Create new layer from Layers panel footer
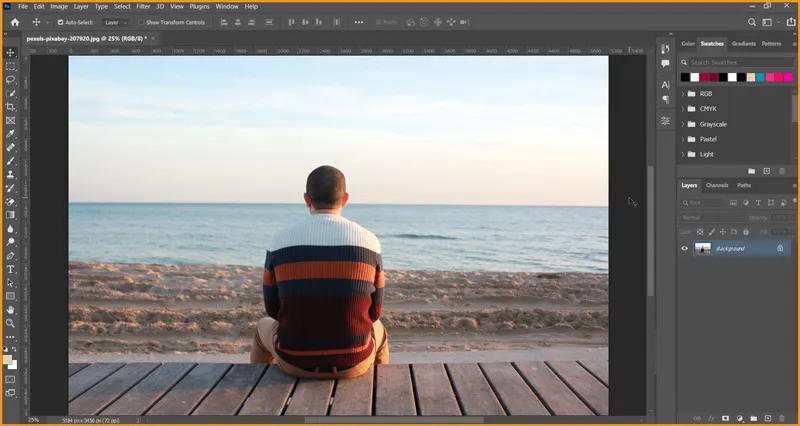 [767, 417]
